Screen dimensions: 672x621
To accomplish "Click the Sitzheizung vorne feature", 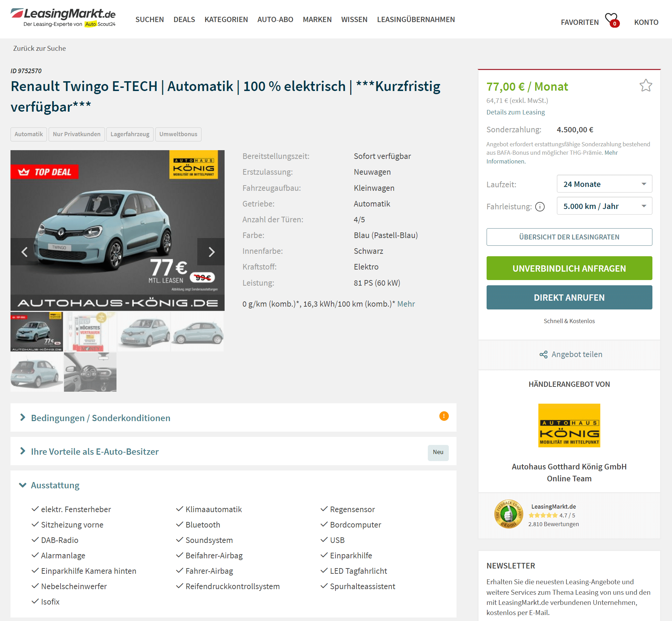I will tap(72, 525).
